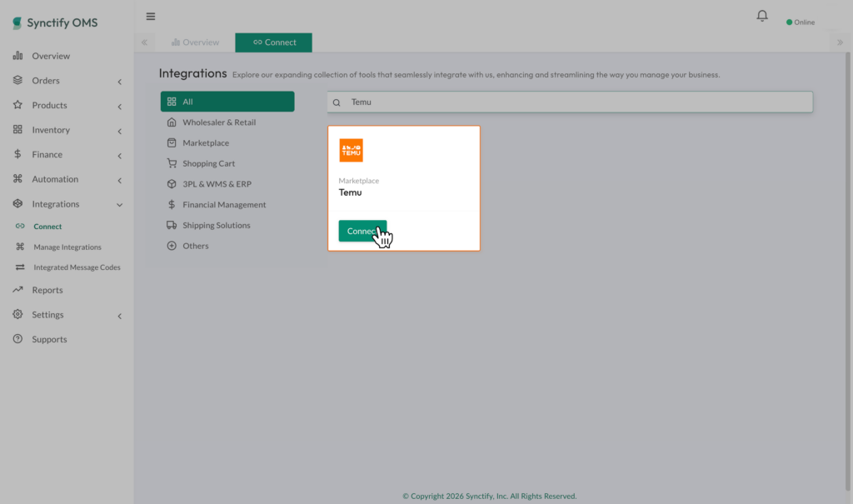
Task: Open Connect link in sidebar
Action: 47,227
